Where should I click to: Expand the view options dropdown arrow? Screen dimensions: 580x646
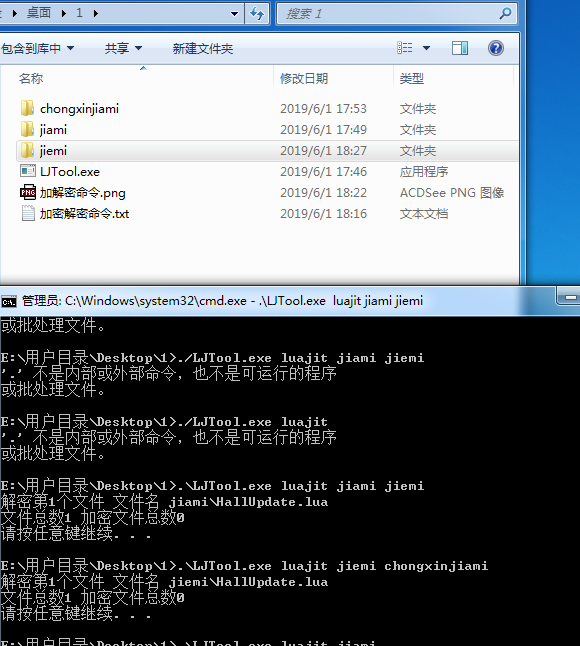click(x=426, y=48)
